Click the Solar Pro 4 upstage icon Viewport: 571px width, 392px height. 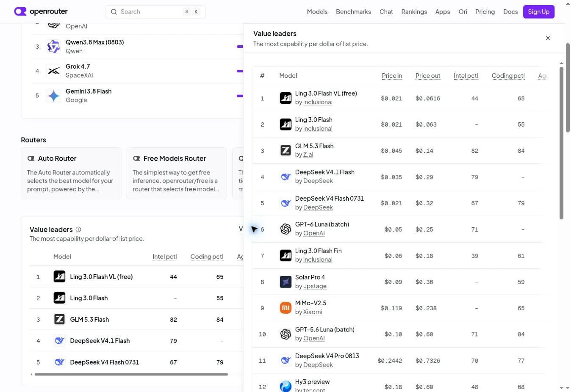285,282
